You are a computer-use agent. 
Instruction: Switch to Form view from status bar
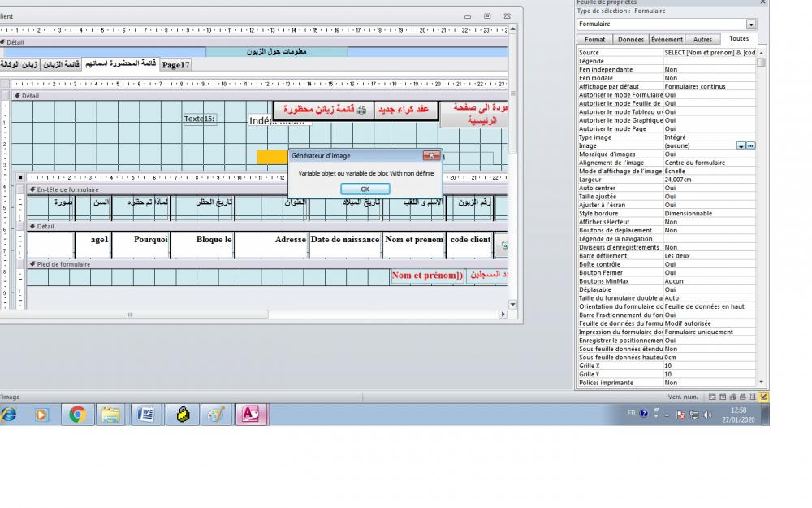pyautogui.click(x=712, y=397)
